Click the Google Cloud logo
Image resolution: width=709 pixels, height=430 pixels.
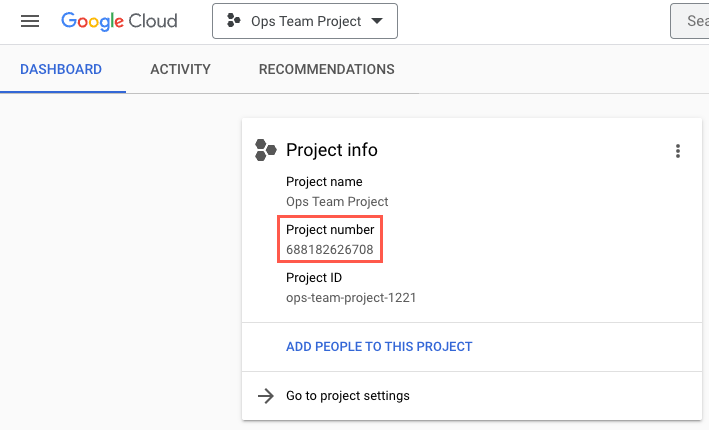point(119,21)
